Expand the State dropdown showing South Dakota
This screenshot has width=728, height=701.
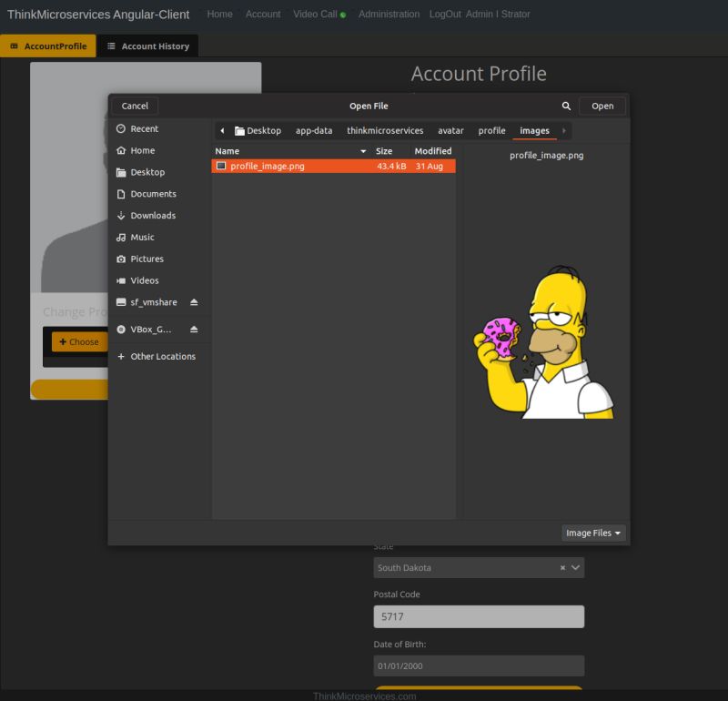(575, 567)
